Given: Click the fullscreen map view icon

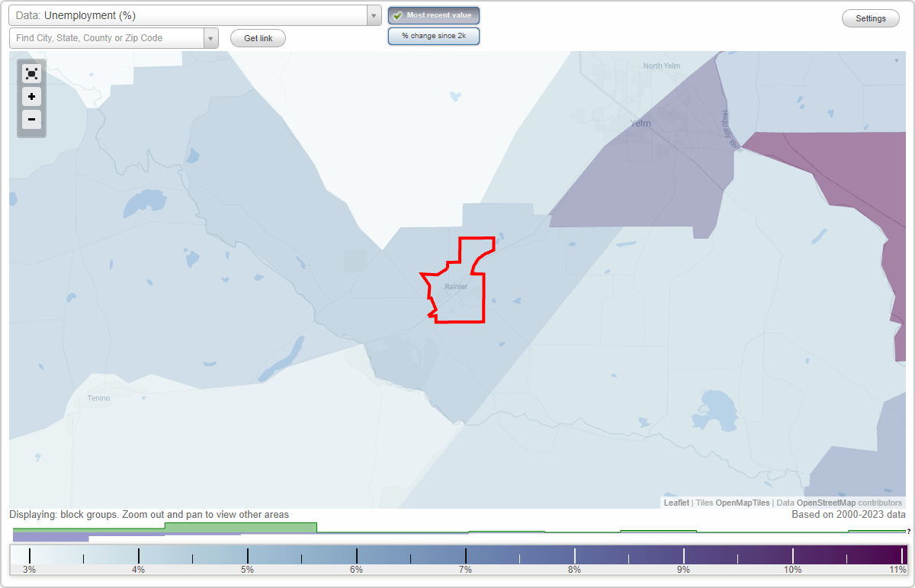Looking at the screenshot, I should tap(31, 73).
